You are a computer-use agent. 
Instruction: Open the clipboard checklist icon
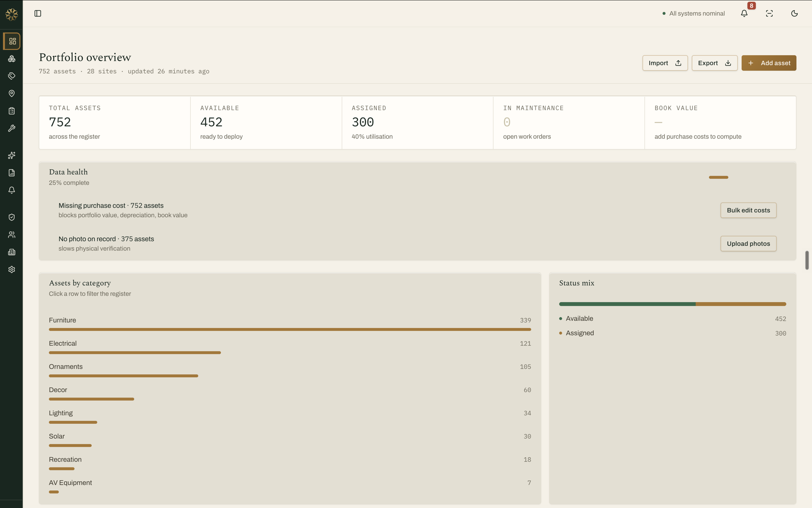coord(12,111)
